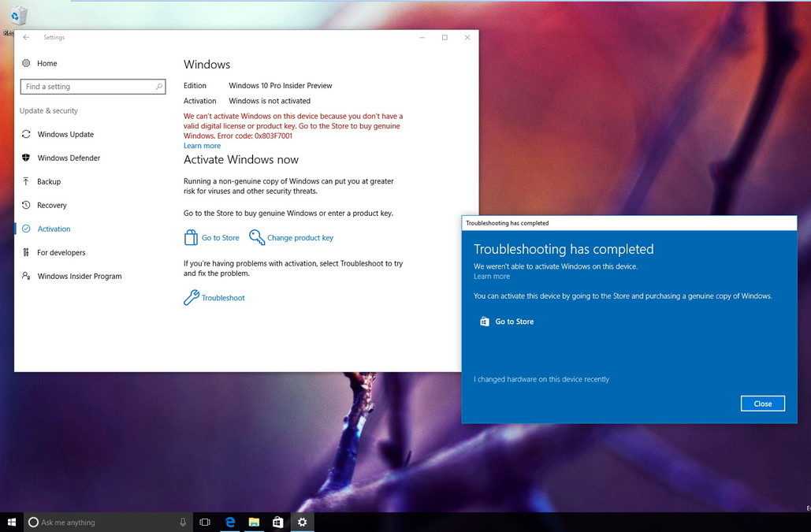Click the shopping bag Store icon in Settings

coord(191,237)
